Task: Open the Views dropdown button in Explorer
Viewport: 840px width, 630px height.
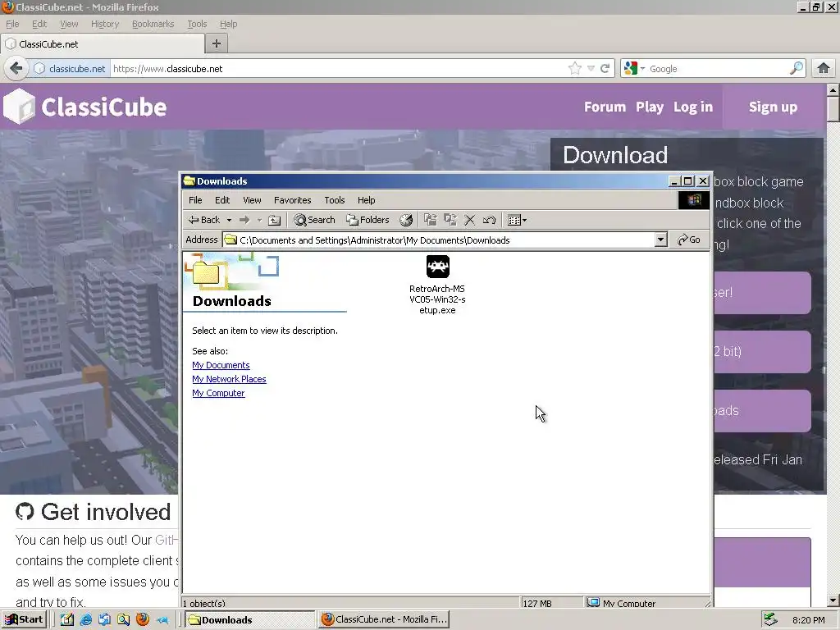Action: click(517, 220)
